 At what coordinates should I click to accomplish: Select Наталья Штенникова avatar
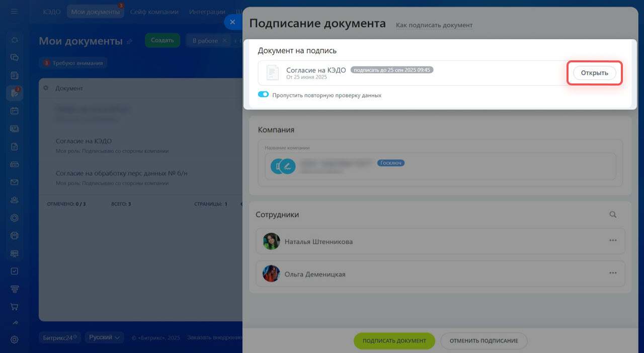tap(272, 241)
